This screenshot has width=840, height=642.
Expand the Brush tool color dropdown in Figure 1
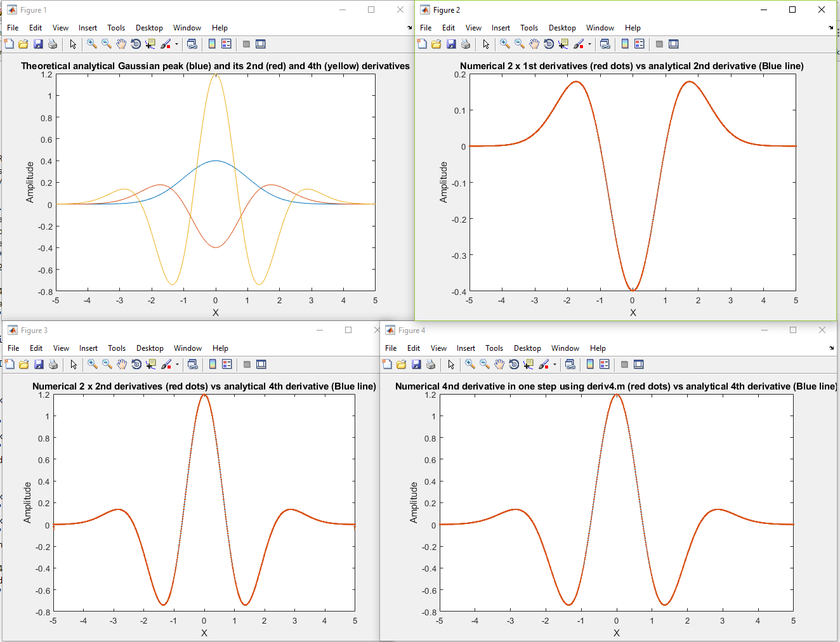176,44
